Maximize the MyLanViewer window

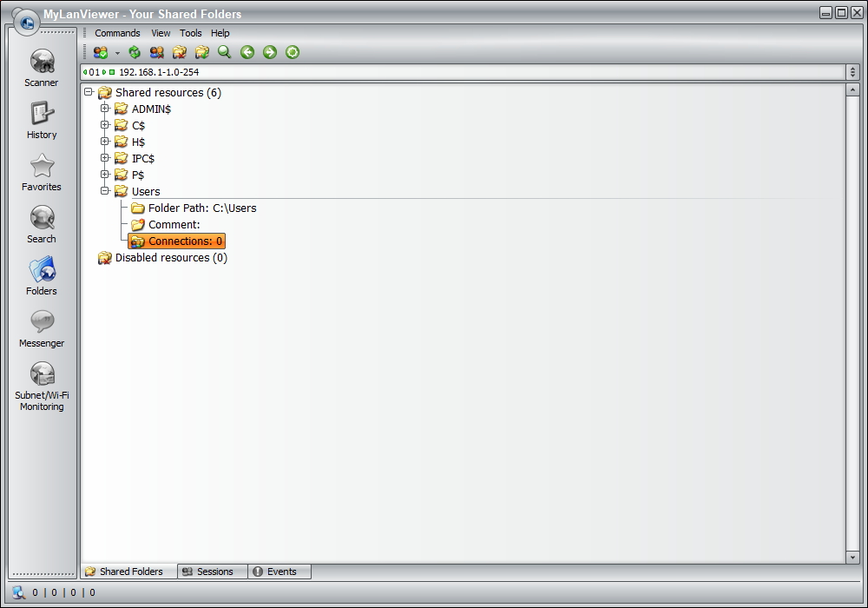click(841, 13)
